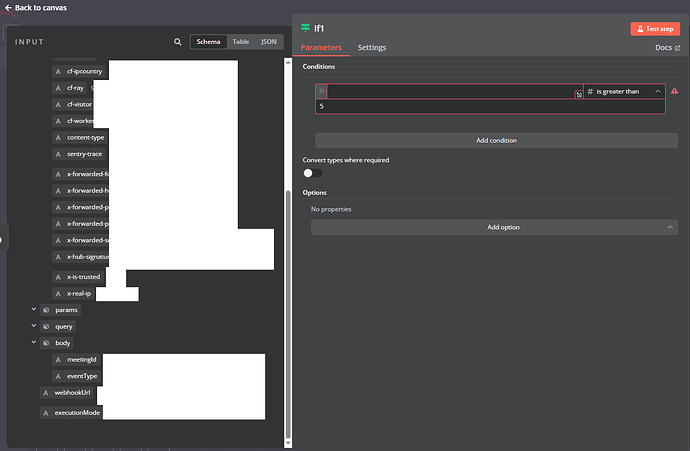Click the string type icon beside meetingId

click(x=58, y=360)
